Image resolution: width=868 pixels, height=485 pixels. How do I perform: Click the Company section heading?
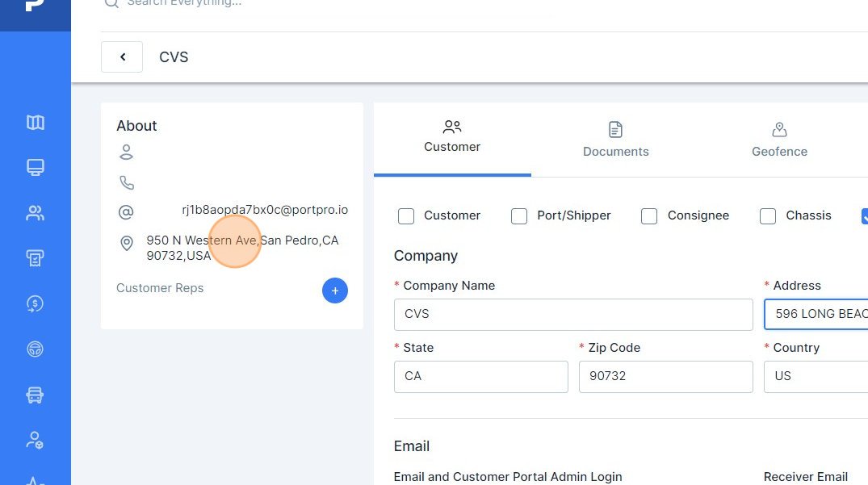click(426, 256)
